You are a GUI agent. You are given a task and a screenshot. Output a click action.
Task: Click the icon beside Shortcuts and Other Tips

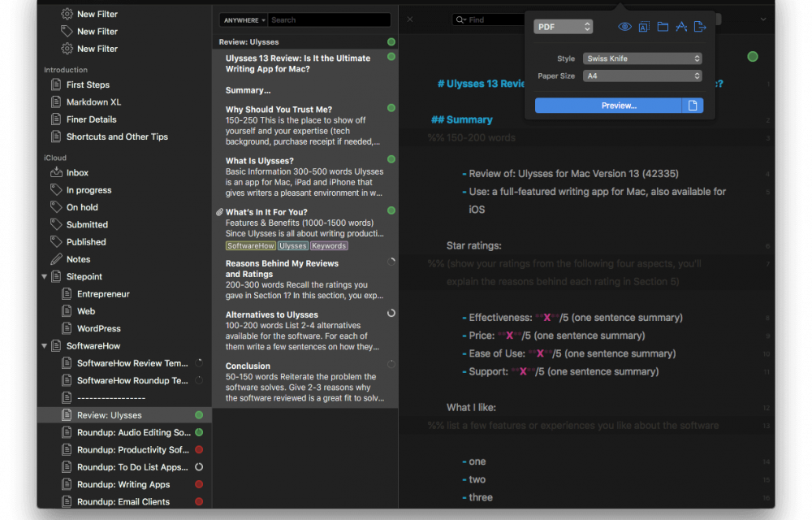[x=56, y=136]
